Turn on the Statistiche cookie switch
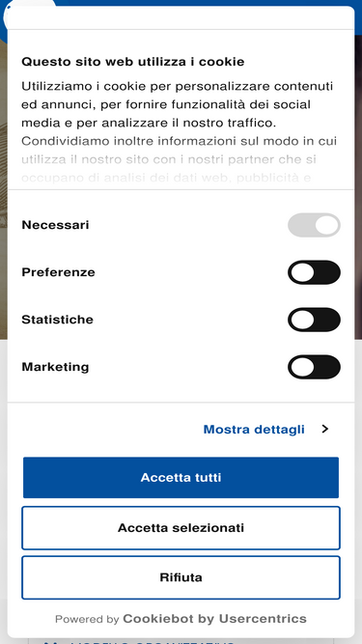The width and height of the screenshot is (362, 644). point(314,320)
